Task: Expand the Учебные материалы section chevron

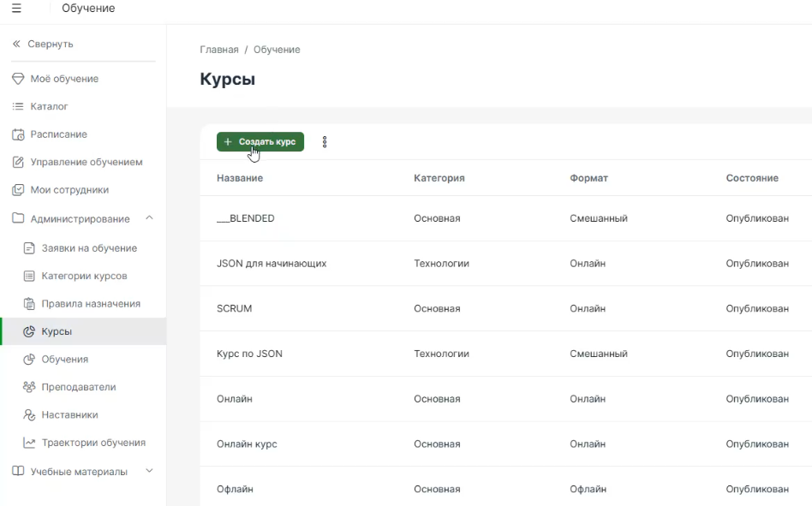Action: [149, 471]
